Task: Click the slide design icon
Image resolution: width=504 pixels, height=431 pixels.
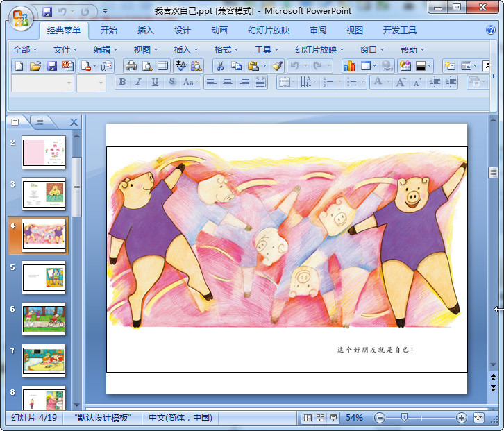Action: point(405,66)
